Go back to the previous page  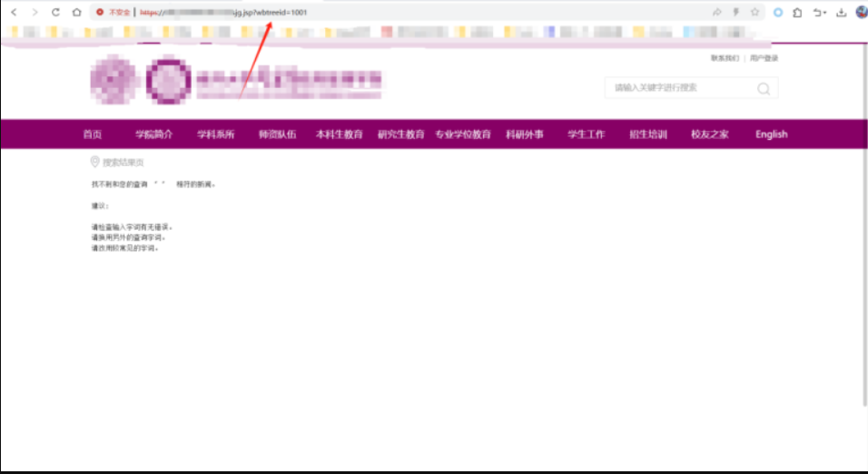tap(14, 12)
